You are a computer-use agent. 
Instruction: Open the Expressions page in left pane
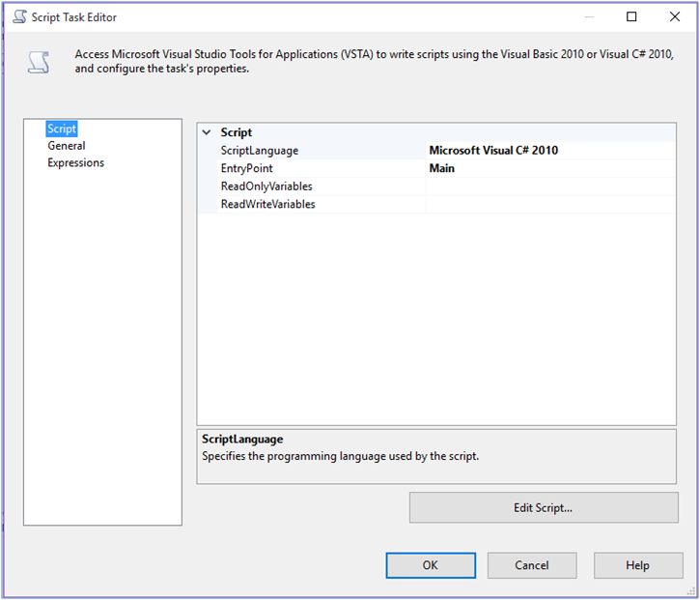[76, 162]
